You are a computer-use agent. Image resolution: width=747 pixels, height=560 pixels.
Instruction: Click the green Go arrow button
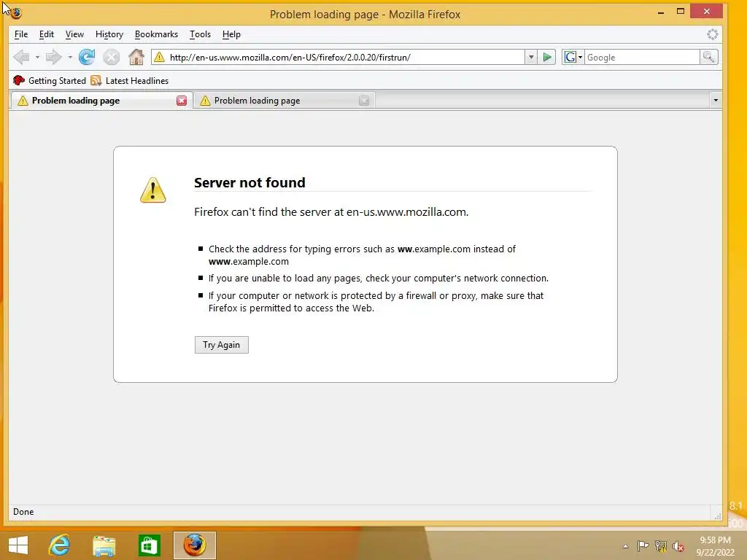[547, 57]
